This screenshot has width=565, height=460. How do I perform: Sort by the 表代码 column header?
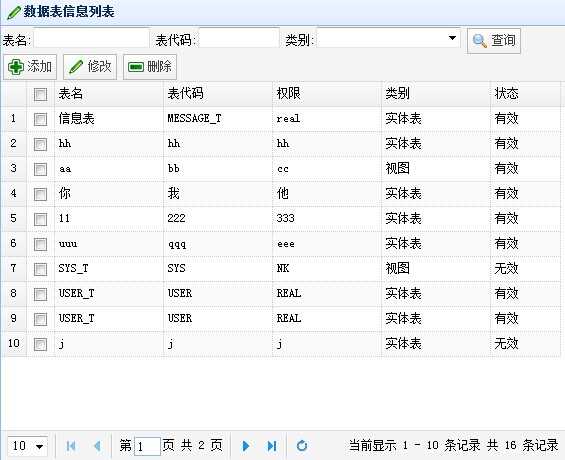218,94
